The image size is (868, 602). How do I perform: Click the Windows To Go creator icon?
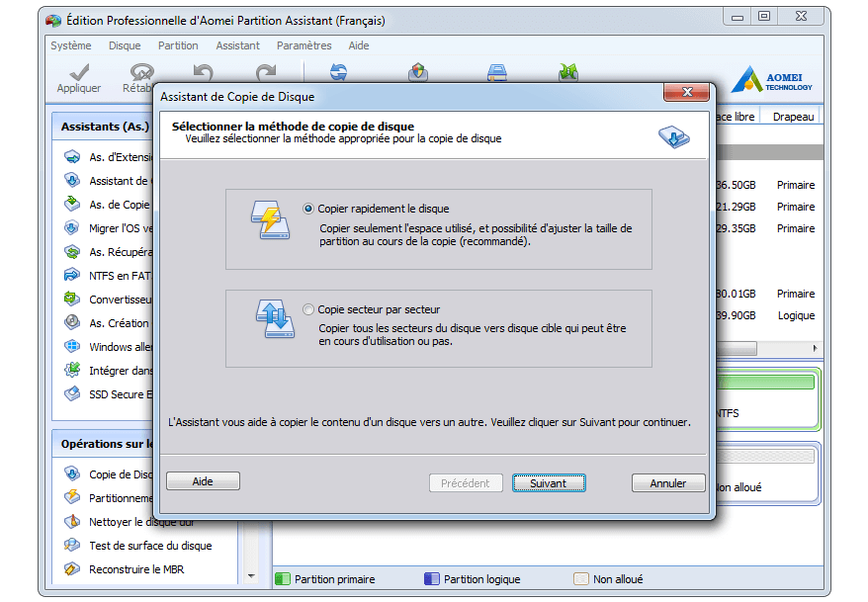72,347
